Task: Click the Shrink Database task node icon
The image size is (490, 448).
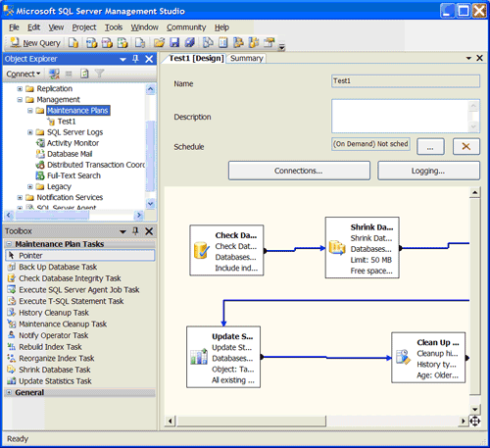Action: coord(337,248)
